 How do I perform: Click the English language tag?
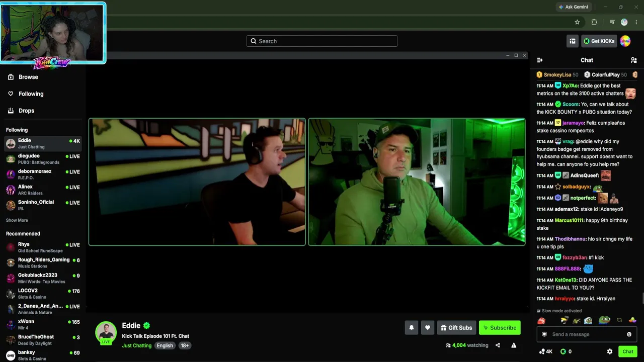pyautogui.click(x=165, y=345)
